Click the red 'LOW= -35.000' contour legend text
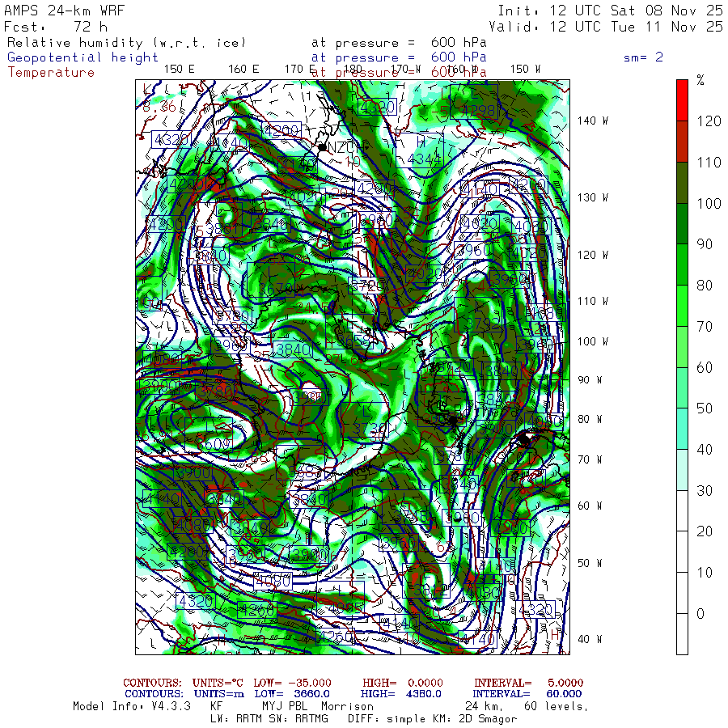 (x=293, y=683)
